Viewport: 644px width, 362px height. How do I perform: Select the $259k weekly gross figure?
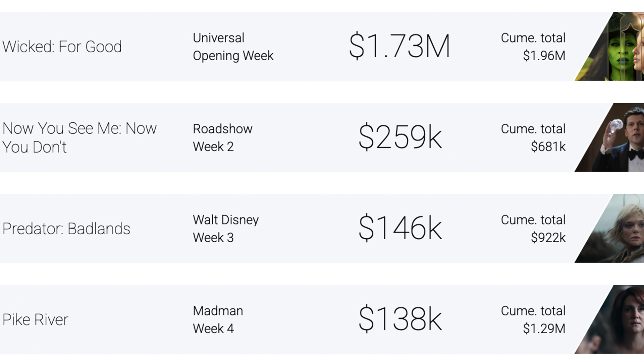pyautogui.click(x=400, y=137)
